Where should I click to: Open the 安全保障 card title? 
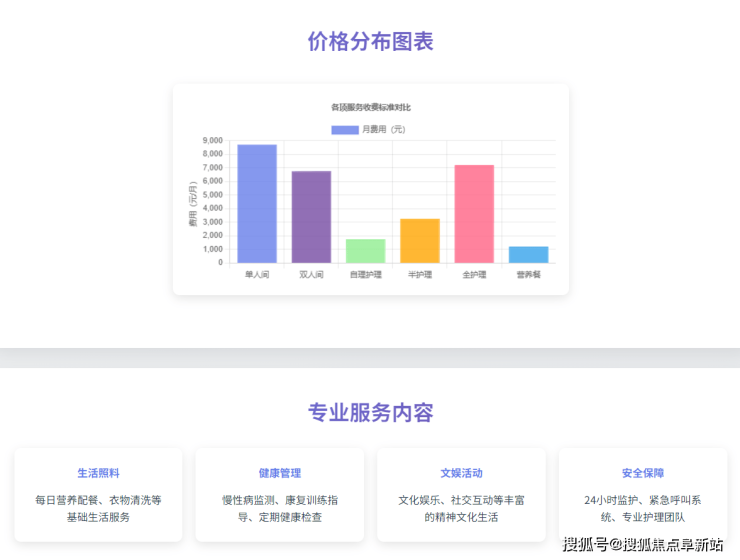[x=643, y=473]
